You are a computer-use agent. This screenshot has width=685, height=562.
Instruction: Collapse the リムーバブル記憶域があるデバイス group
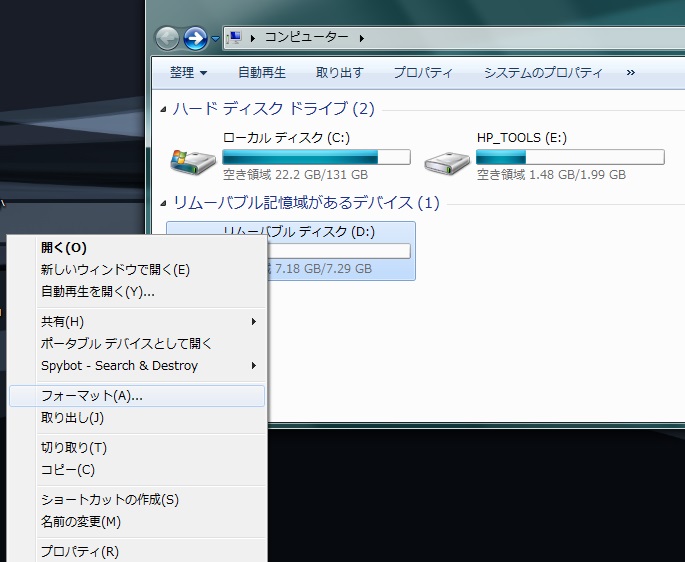click(x=163, y=203)
